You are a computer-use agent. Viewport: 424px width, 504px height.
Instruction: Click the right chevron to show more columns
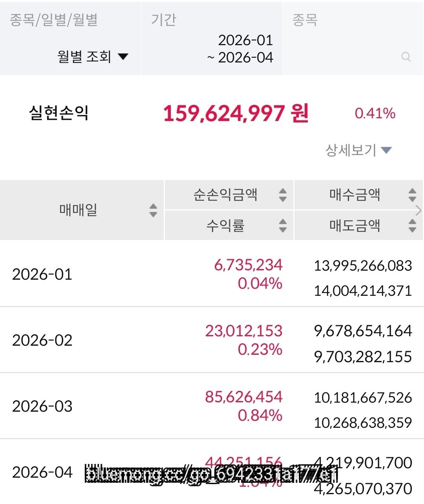[419, 211]
